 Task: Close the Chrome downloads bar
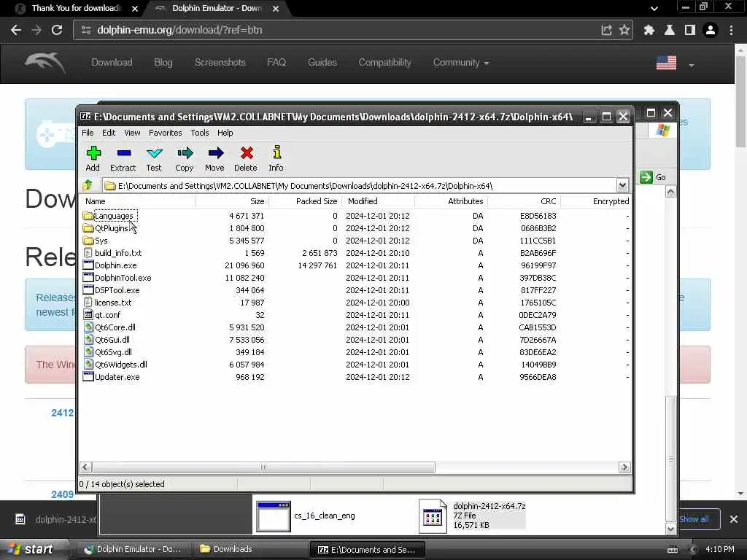pos(734,519)
